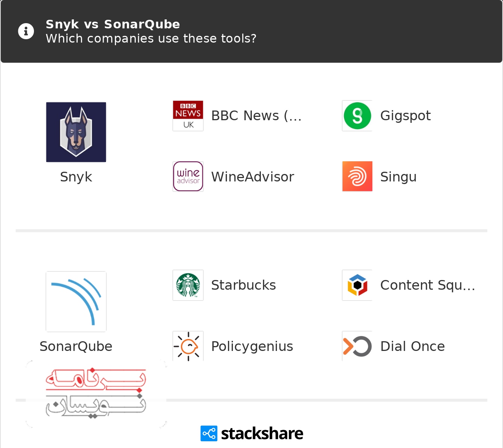Click the info icon in header

(26, 31)
